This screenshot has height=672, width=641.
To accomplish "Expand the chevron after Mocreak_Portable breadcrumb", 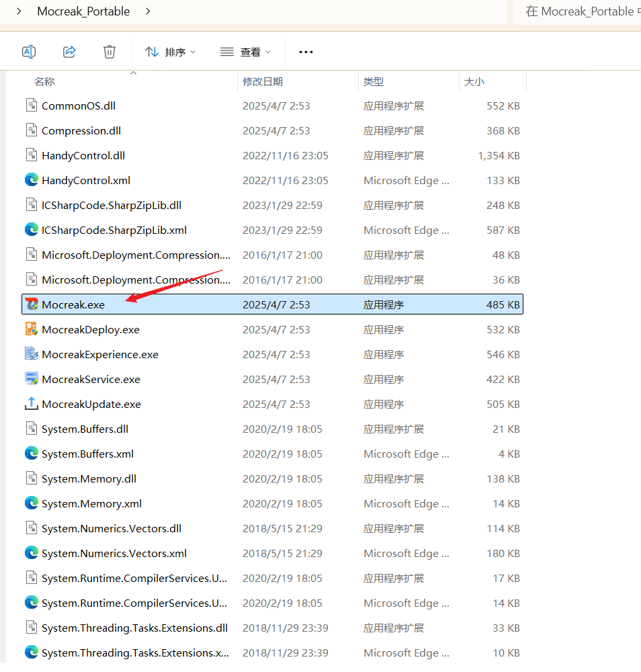I will click(148, 11).
